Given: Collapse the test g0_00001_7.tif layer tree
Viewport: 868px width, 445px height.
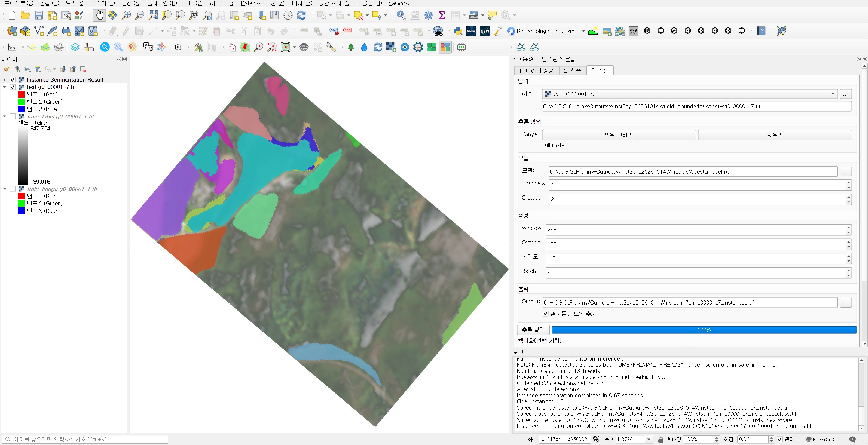Looking at the screenshot, I should tap(4, 87).
